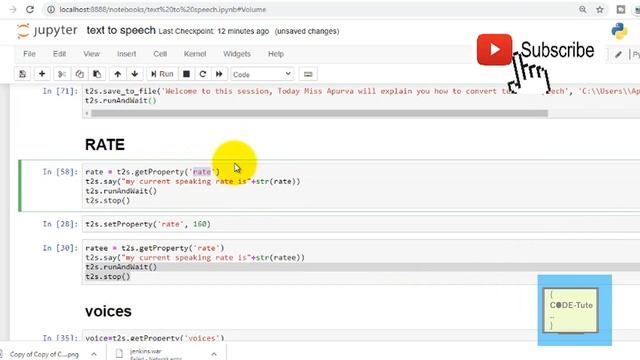Click the RATE markdown heading

[x=105, y=145]
